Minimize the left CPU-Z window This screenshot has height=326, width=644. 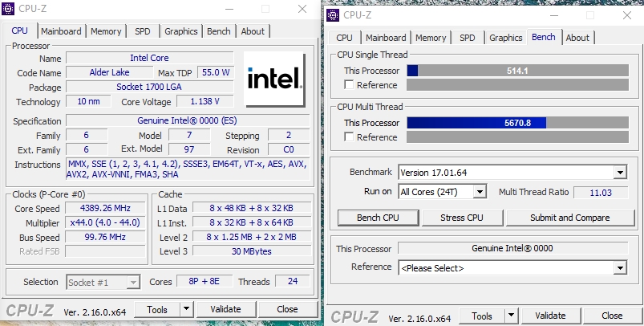tap(229, 9)
